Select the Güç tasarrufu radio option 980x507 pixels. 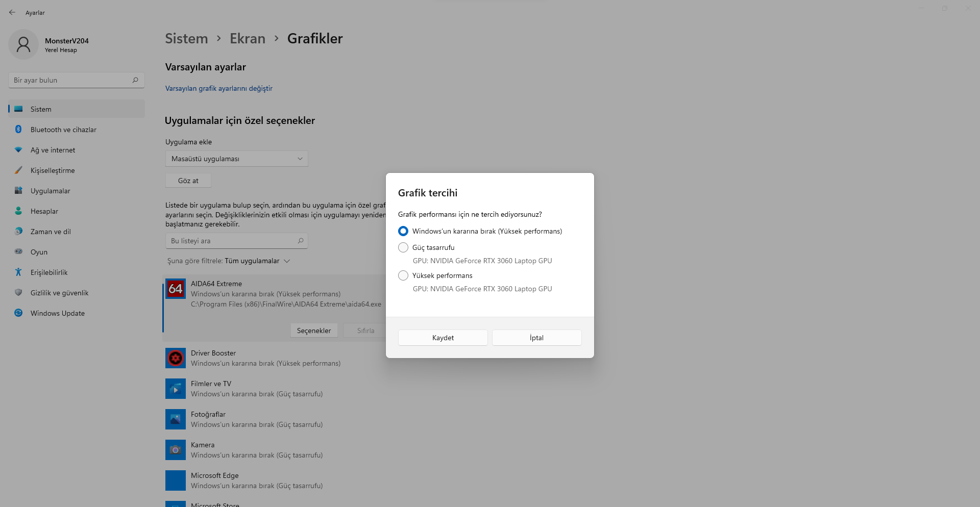[x=403, y=247]
